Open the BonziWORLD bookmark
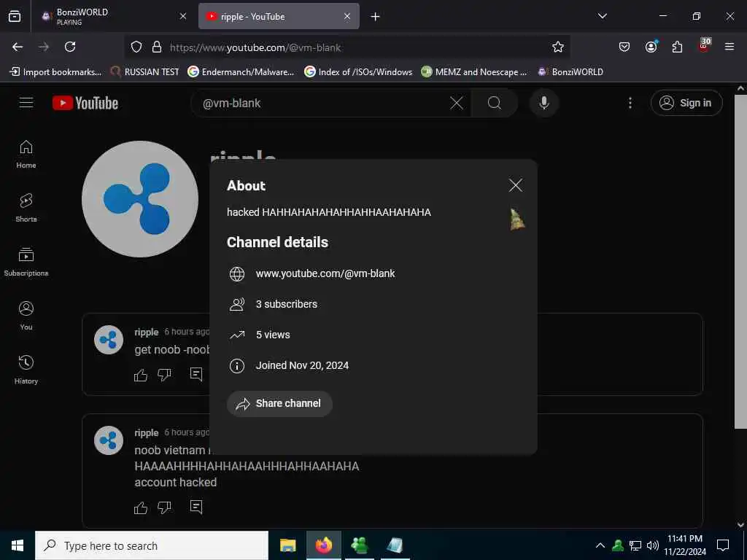Viewport: 747px width, 560px height. [570, 72]
